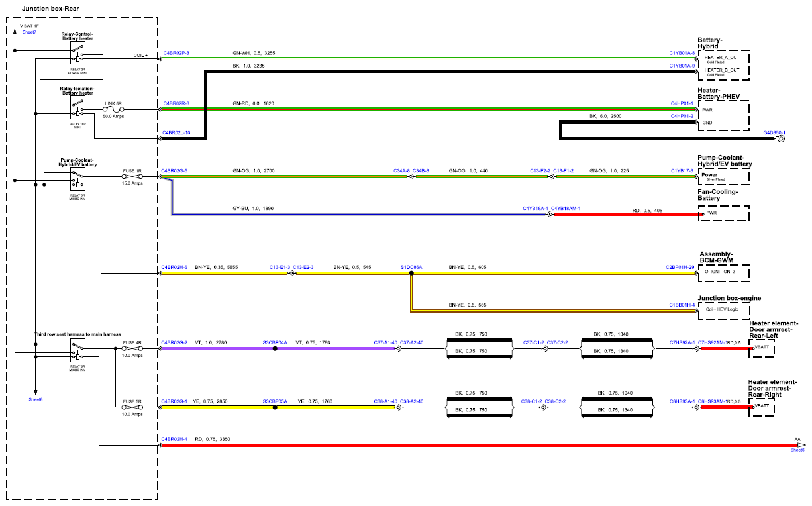Select the RD, 0.75, 3350 wire label
Image resolution: width=812 pixels, height=506 pixels.
pyautogui.click(x=212, y=439)
